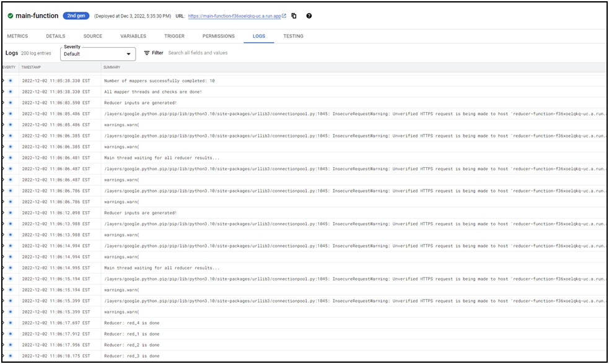609x364 pixels.
Task: Expand the first log entry
Action: coord(4,80)
